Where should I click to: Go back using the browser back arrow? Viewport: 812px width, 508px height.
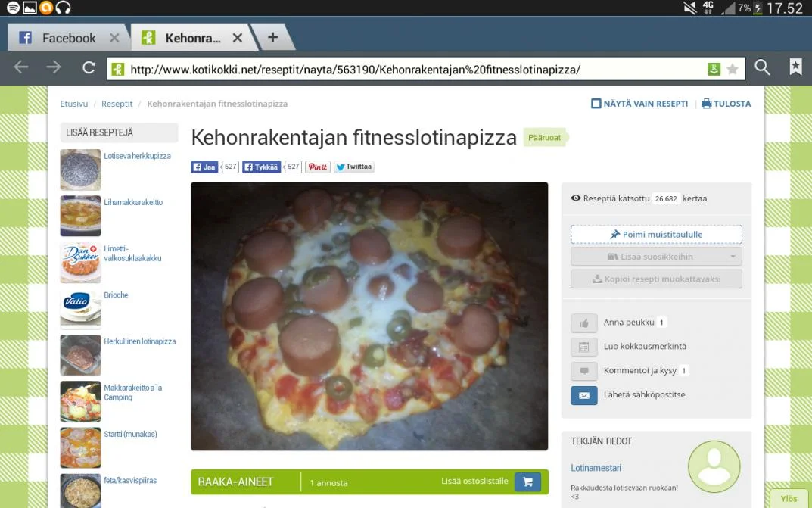21,68
